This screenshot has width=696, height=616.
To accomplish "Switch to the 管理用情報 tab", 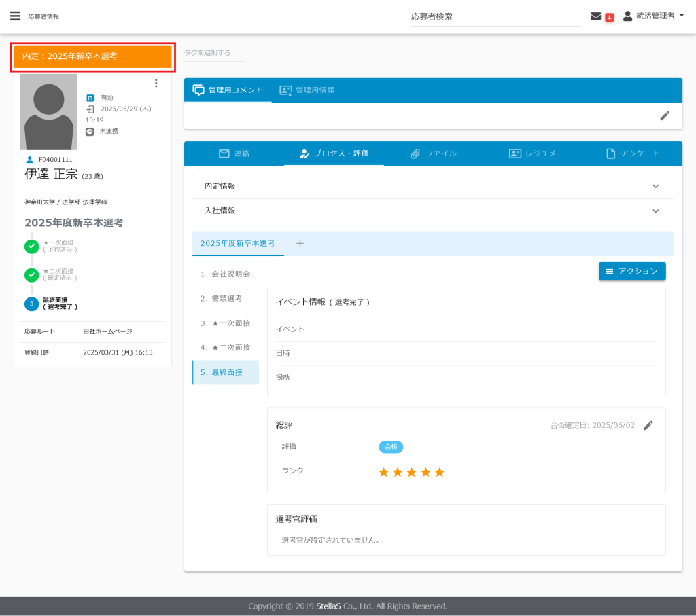I will [307, 90].
